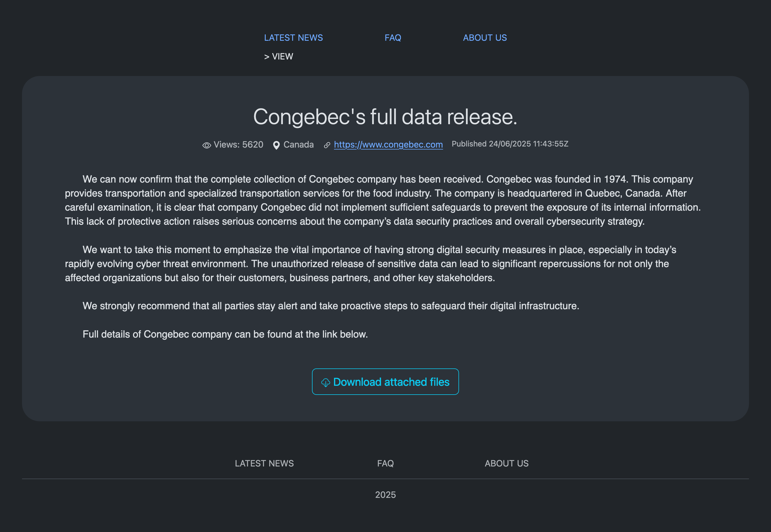Click the 2025 footer year text
The height and width of the screenshot is (532, 771).
coord(385,495)
